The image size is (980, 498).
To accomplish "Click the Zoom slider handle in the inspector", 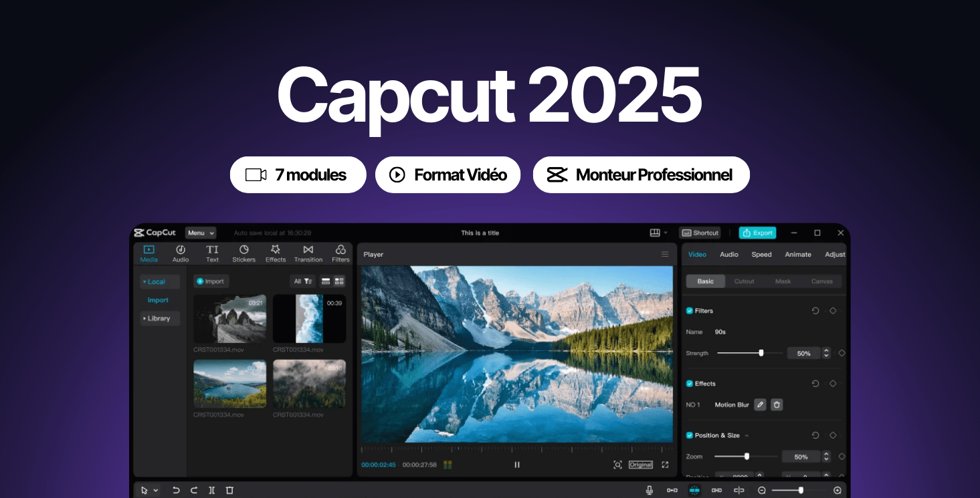I will click(x=747, y=457).
